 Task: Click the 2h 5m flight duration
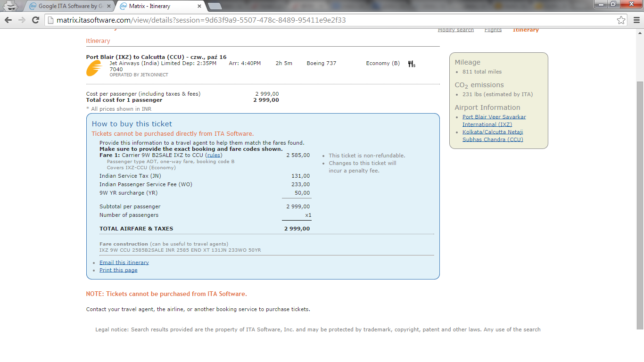click(284, 63)
